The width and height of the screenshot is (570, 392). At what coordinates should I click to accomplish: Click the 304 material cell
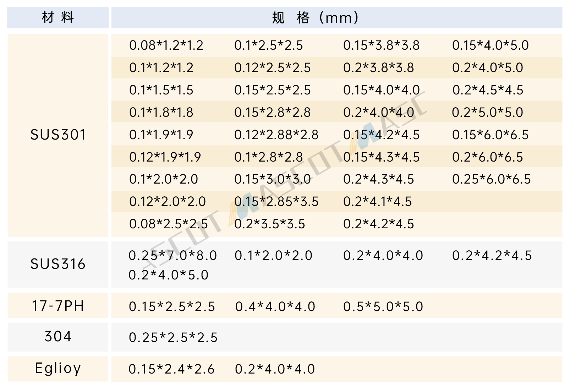pos(58,337)
